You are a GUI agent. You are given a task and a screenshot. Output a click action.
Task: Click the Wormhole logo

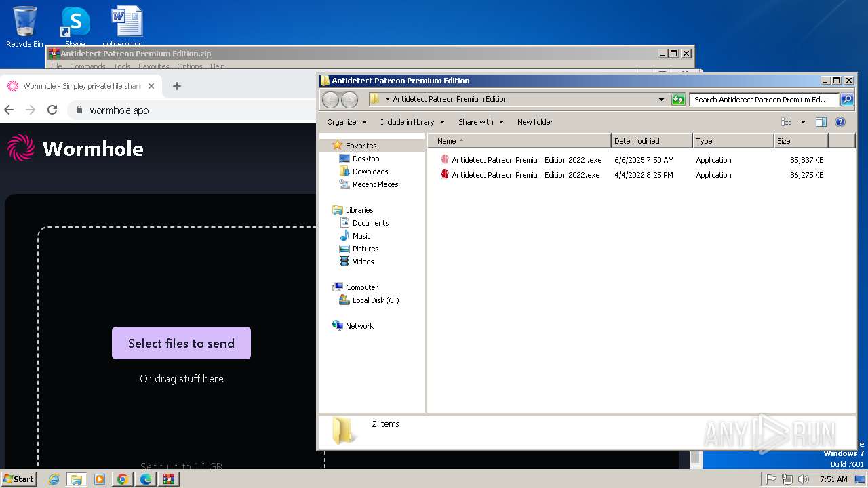(x=75, y=148)
